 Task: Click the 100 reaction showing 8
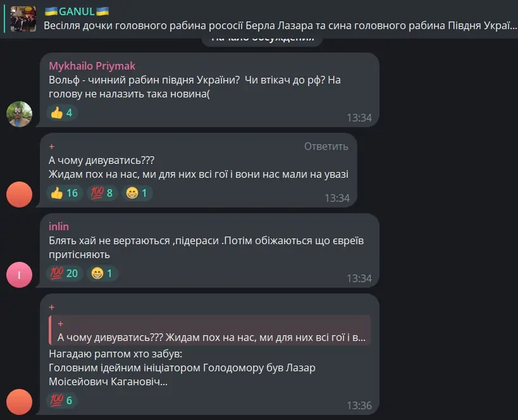click(102, 193)
